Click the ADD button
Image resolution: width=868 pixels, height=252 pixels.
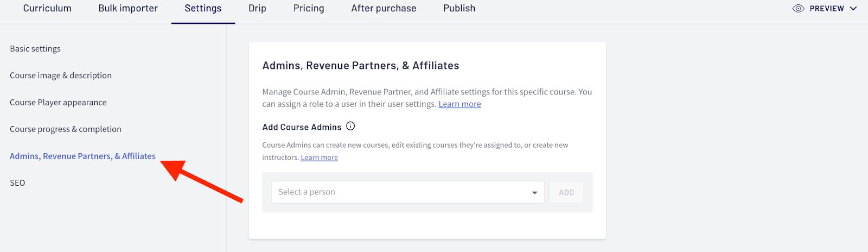point(566,192)
